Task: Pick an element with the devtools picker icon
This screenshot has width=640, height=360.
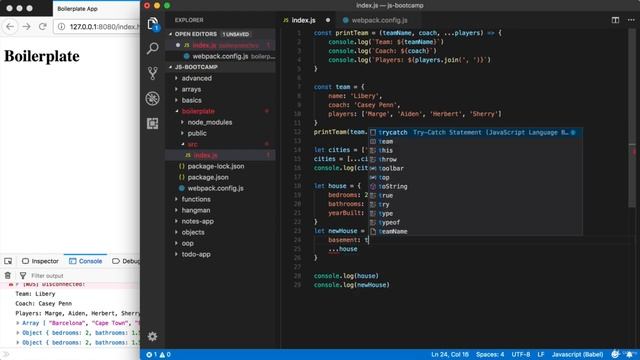Action: coord(8,261)
